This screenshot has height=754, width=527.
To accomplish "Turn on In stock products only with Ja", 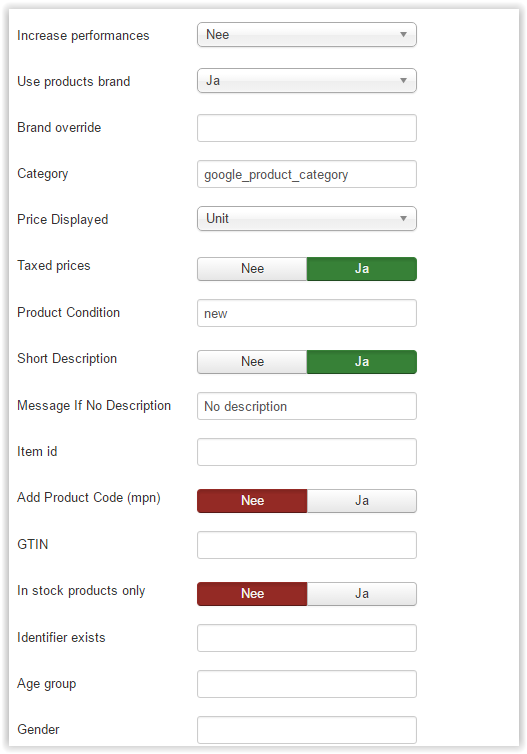I will coord(362,594).
